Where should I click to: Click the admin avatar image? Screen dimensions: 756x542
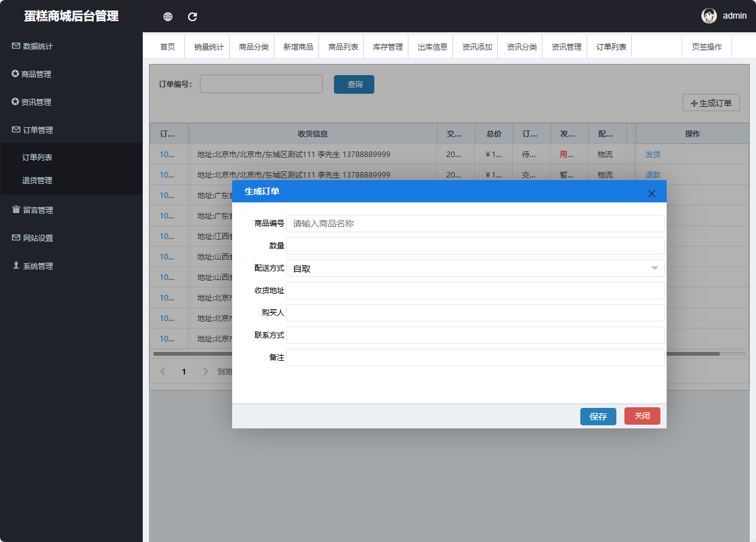coord(709,16)
